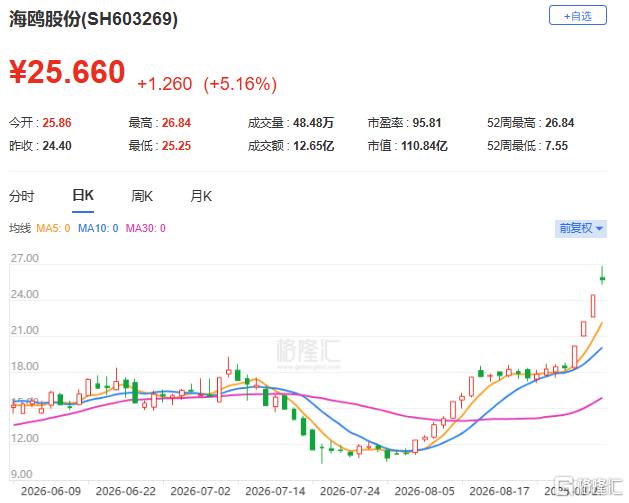Click the MA5: 0 indicator label
The width and height of the screenshot is (629, 503).
click(53, 228)
